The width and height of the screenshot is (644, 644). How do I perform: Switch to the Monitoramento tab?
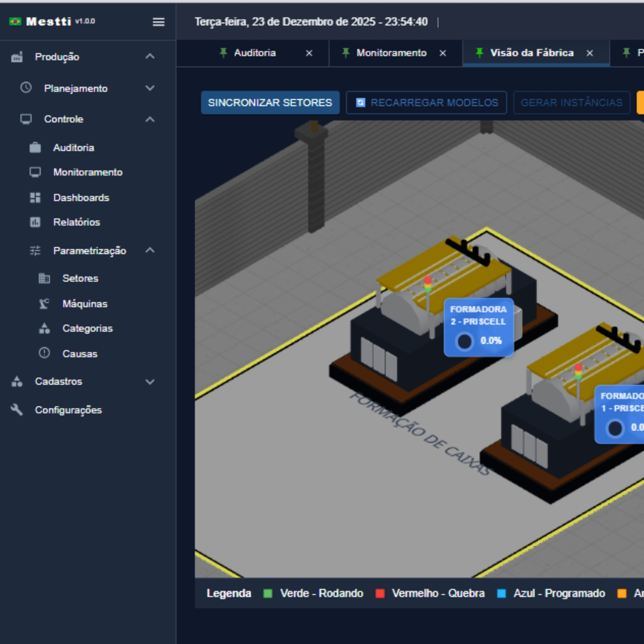391,53
